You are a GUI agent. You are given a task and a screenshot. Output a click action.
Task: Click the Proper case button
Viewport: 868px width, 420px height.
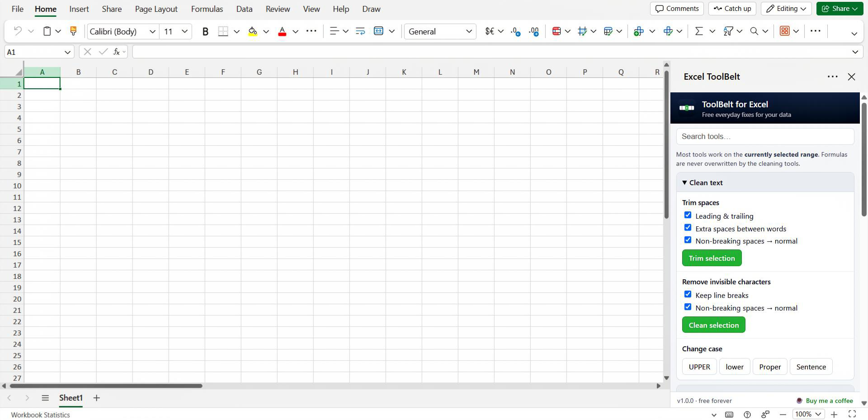(770, 367)
